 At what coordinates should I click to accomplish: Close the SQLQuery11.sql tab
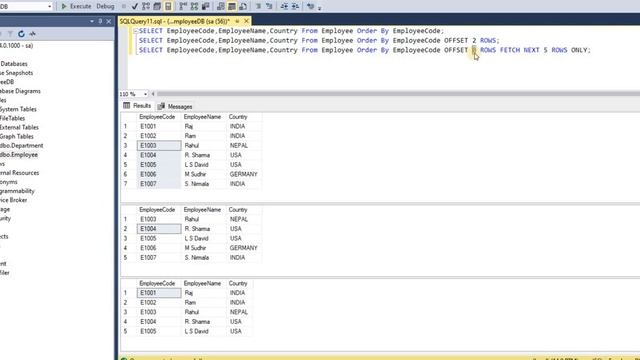click(x=247, y=21)
